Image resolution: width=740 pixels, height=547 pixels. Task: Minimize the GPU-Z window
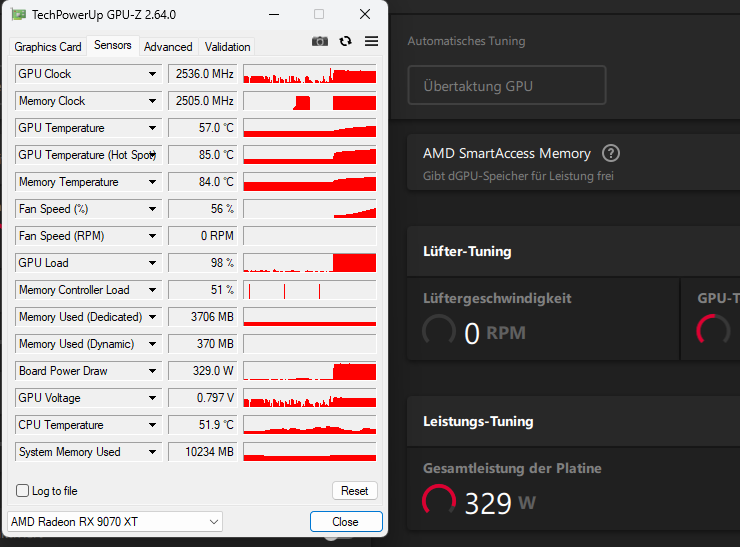pyautogui.click(x=274, y=15)
